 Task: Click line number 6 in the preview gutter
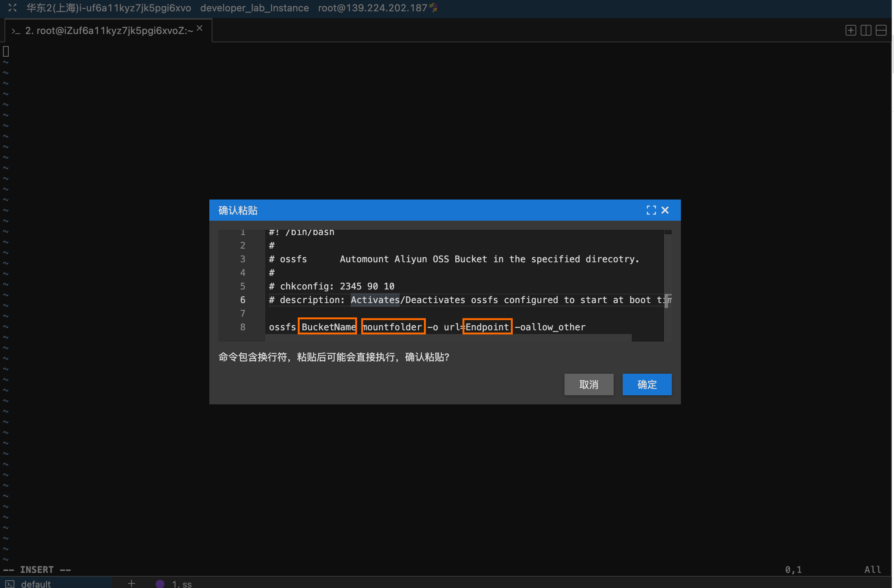point(243,300)
